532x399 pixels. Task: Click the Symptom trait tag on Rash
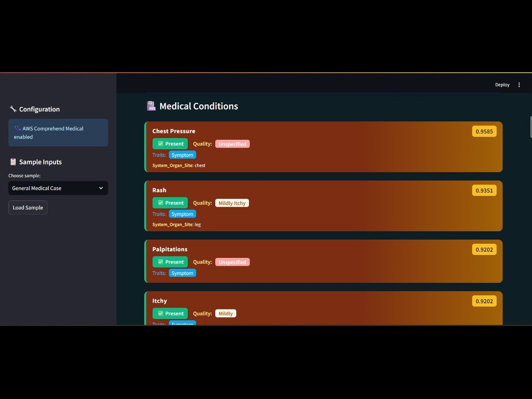point(182,214)
